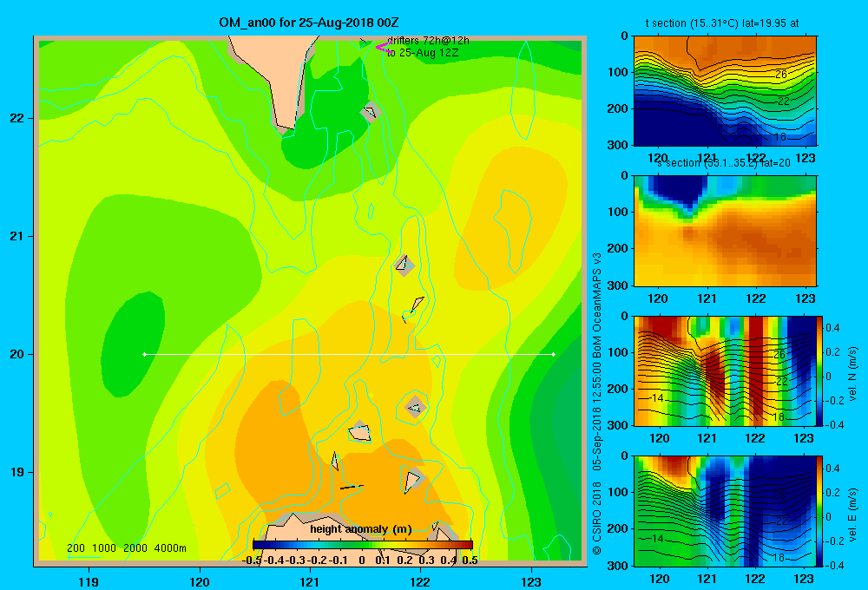Click the eastern endpoint of the white section line
The width and height of the screenshot is (868, 590).
pyautogui.click(x=554, y=354)
